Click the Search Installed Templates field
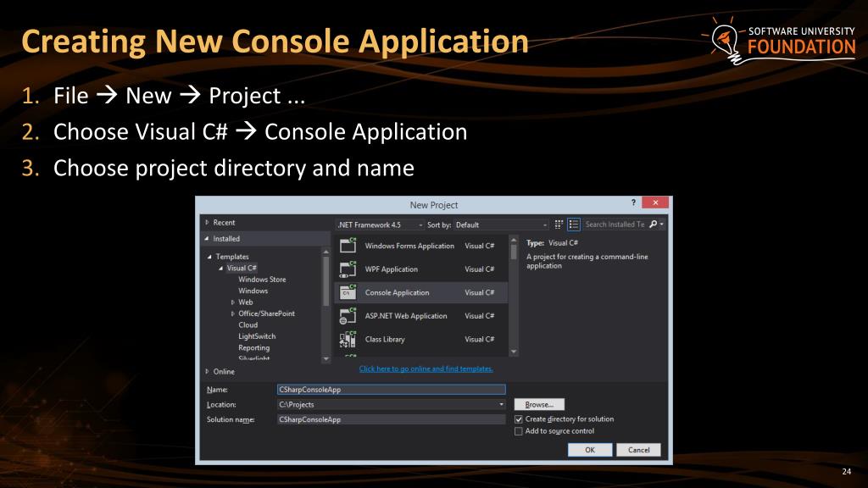The height and width of the screenshot is (488, 868). pos(615,224)
